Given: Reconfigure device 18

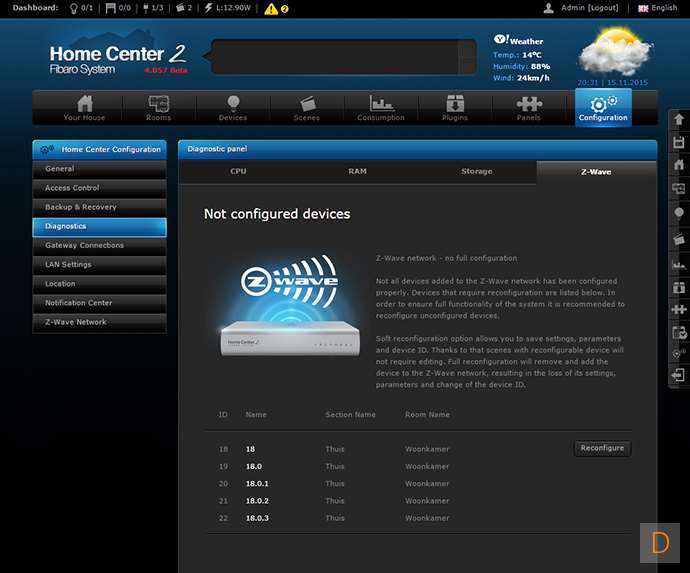Looking at the screenshot, I should pos(602,449).
